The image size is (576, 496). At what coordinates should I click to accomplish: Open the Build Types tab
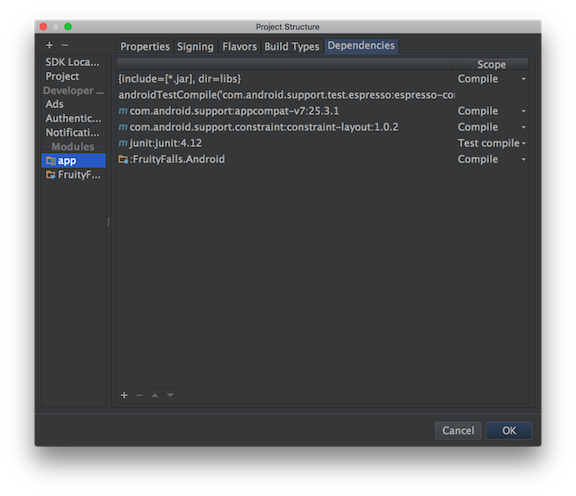(x=292, y=46)
